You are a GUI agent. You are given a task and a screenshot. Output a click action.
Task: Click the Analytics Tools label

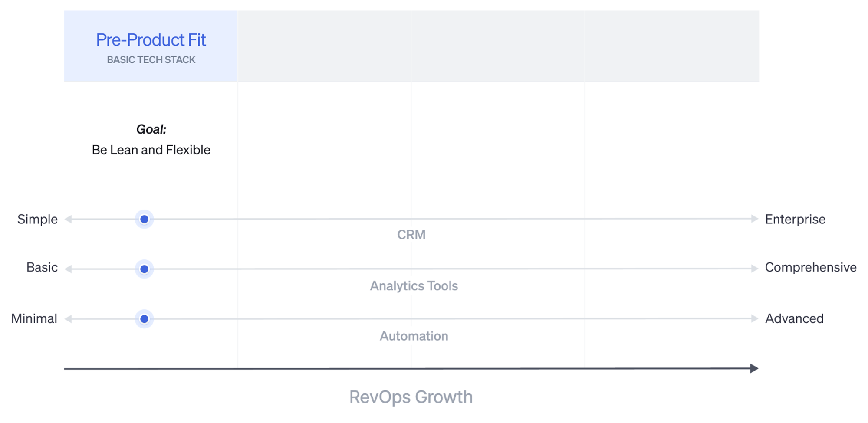[414, 286]
